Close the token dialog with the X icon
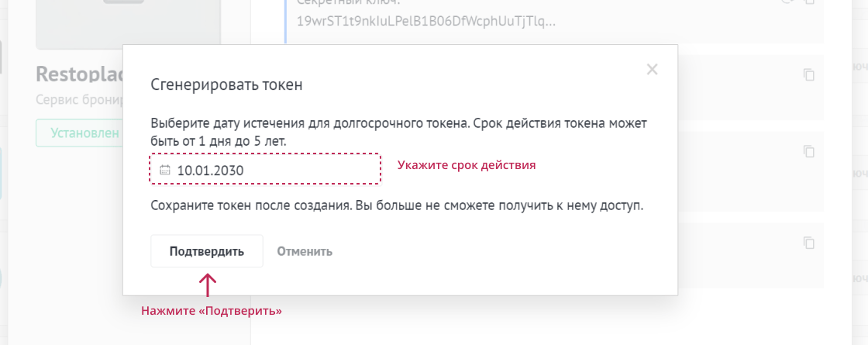Screen dimensions: 868x345 652,69
